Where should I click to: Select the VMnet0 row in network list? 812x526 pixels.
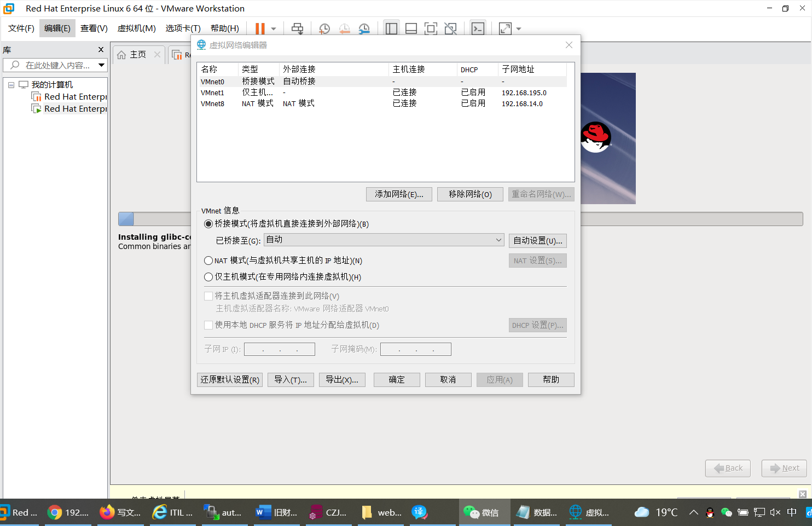(x=383, y=82)
